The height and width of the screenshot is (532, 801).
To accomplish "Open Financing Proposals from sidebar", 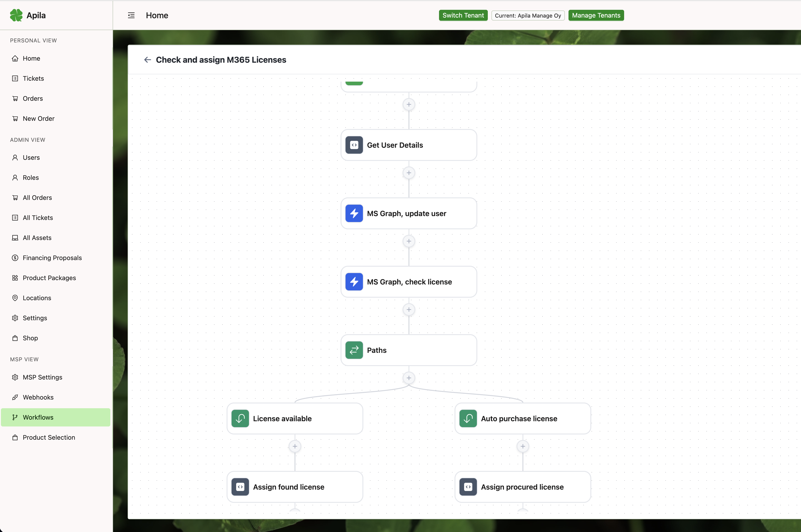I will click(x=52, y=258).
